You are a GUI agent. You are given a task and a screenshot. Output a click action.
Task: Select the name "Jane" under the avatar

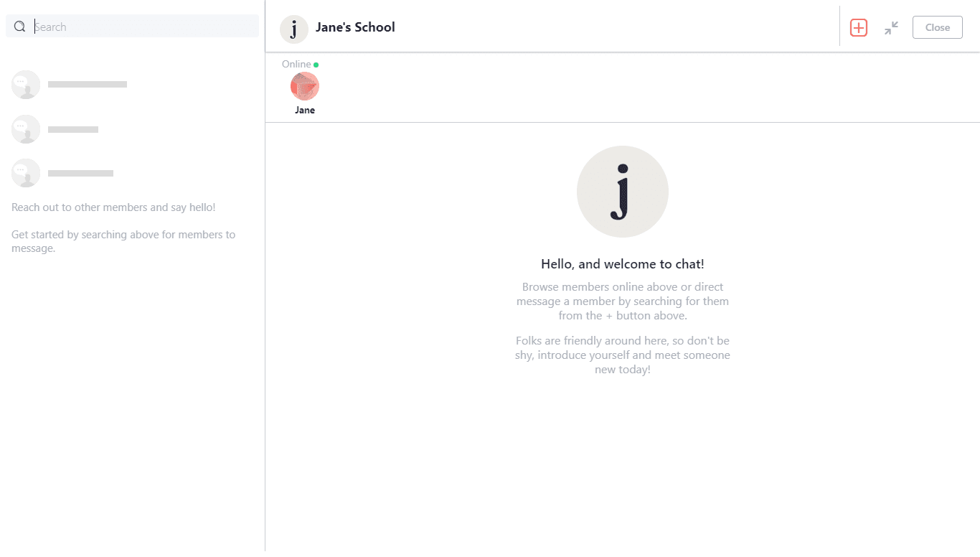point(305,111)
